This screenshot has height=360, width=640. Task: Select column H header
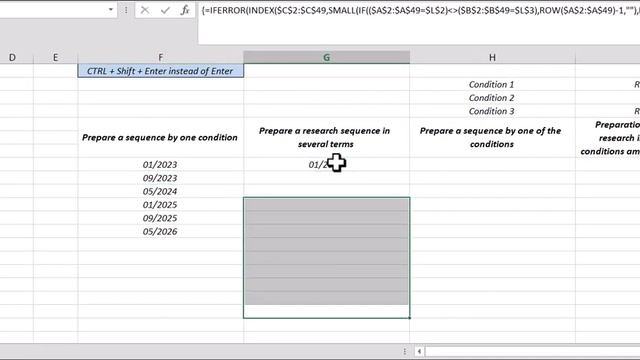[492, 58]
